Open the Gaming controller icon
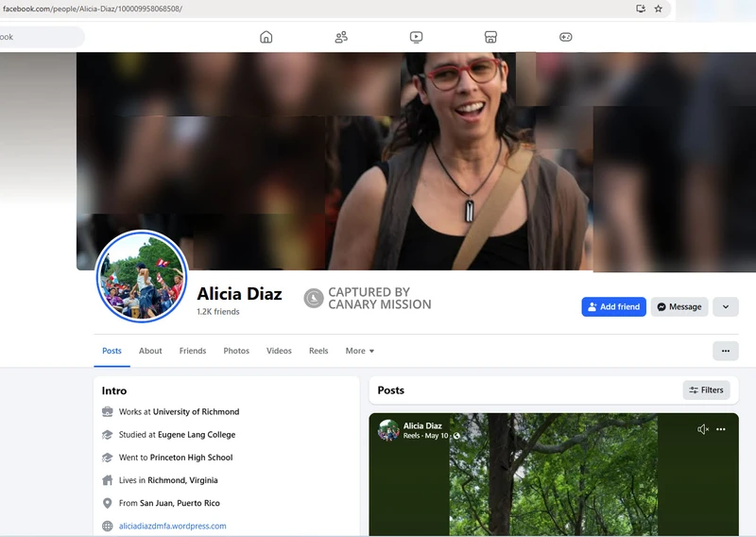 [x=565, y=37]
